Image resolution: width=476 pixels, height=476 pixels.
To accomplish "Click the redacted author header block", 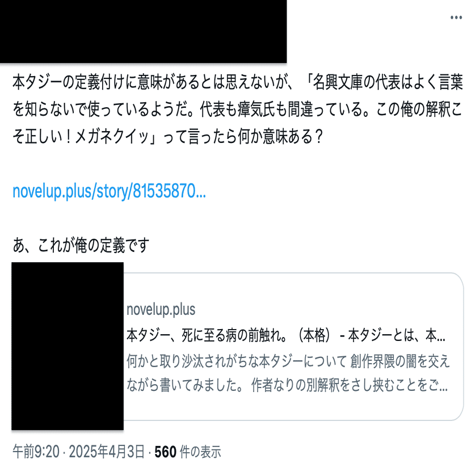I will [144, 31].
